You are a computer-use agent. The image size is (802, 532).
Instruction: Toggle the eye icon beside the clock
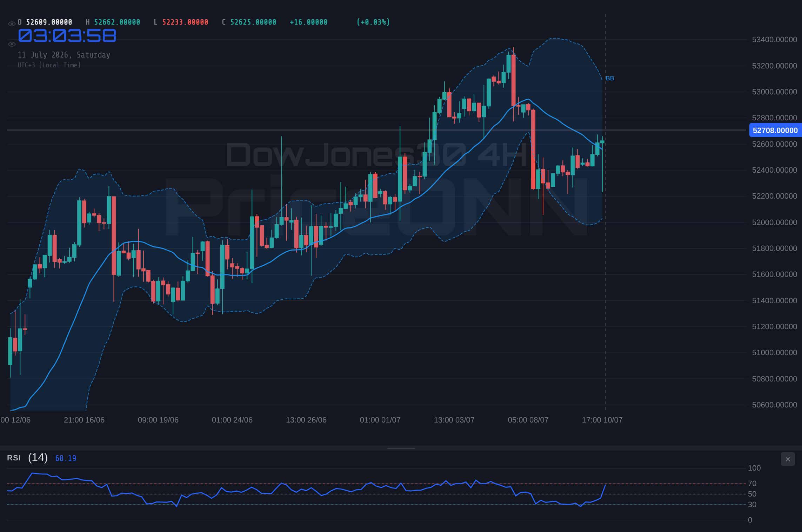tap(12, 44)
